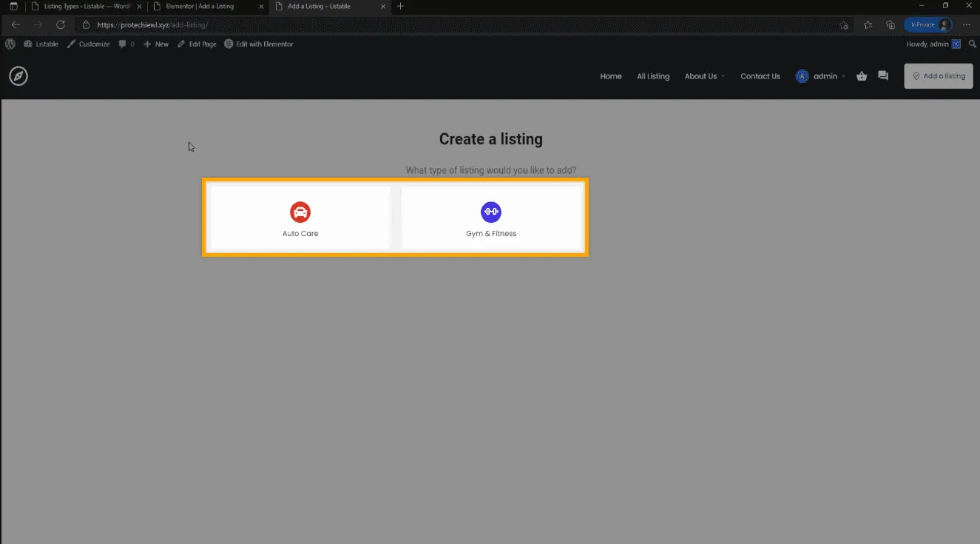Click the red Auto Care car icon
This screenshot has width=980, height=544.
[x=300, y=212]
